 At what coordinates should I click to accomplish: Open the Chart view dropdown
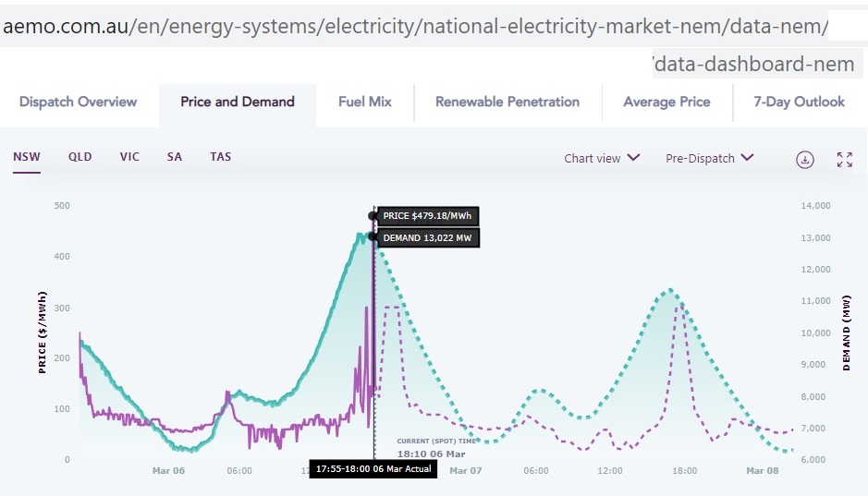(602, 158)
